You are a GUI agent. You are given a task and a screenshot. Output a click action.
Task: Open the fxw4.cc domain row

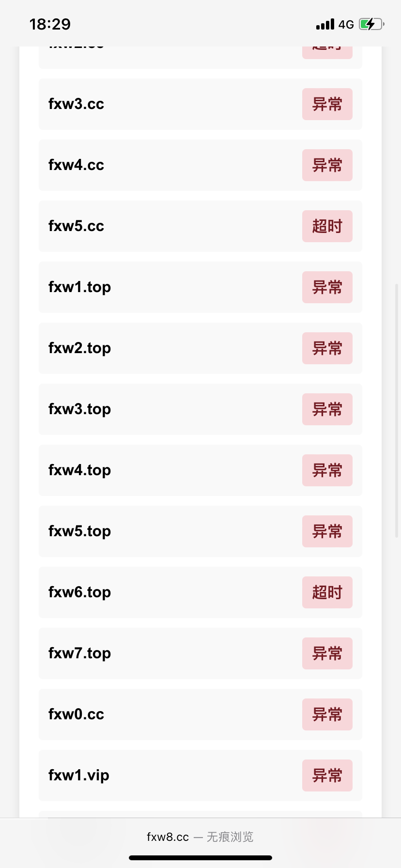77,165
